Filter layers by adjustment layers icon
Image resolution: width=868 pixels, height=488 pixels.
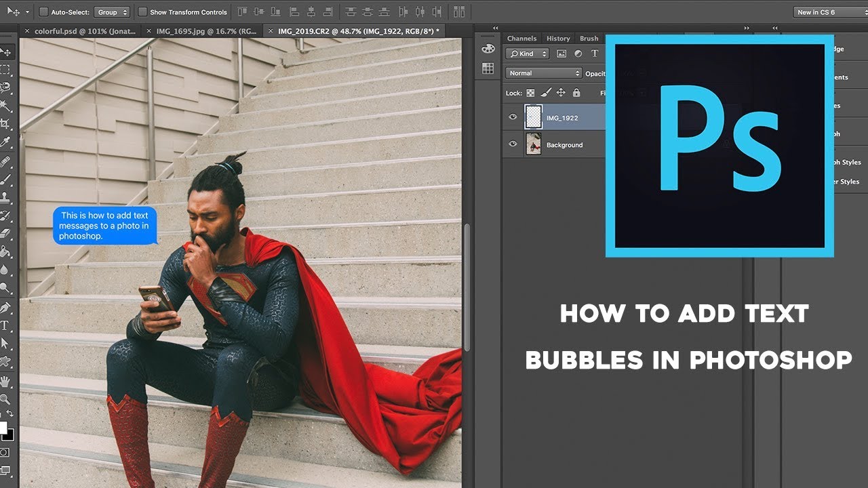[578, 54]
